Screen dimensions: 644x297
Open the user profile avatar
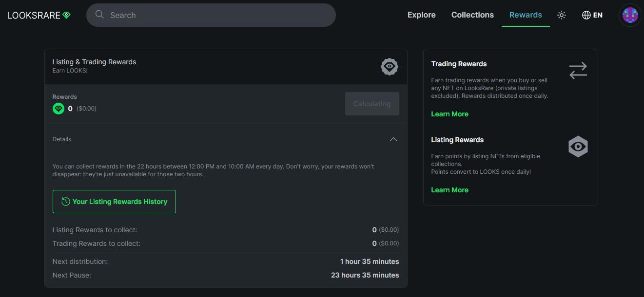tap(630, 15)
